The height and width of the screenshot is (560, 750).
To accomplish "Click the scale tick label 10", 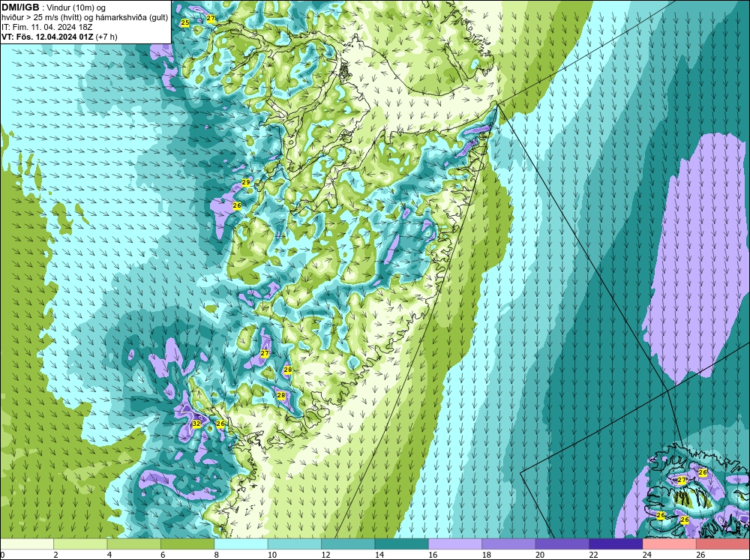I will click(272, 555).
